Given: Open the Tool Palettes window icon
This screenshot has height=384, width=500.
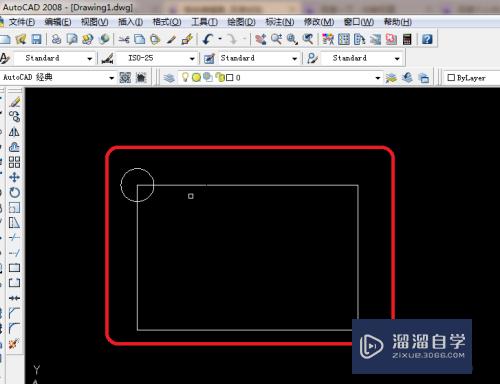Looking at the screenshot, I should (x=359, y=39).
